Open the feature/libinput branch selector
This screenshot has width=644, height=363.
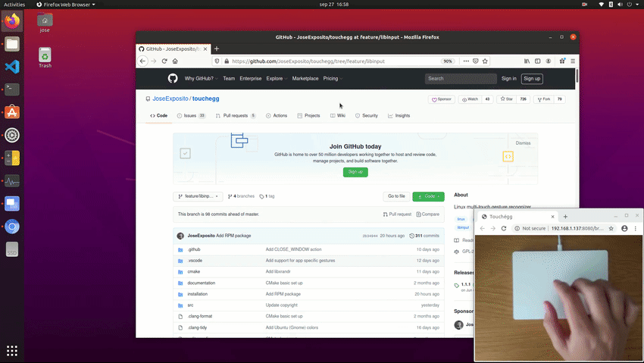[198, 196]
